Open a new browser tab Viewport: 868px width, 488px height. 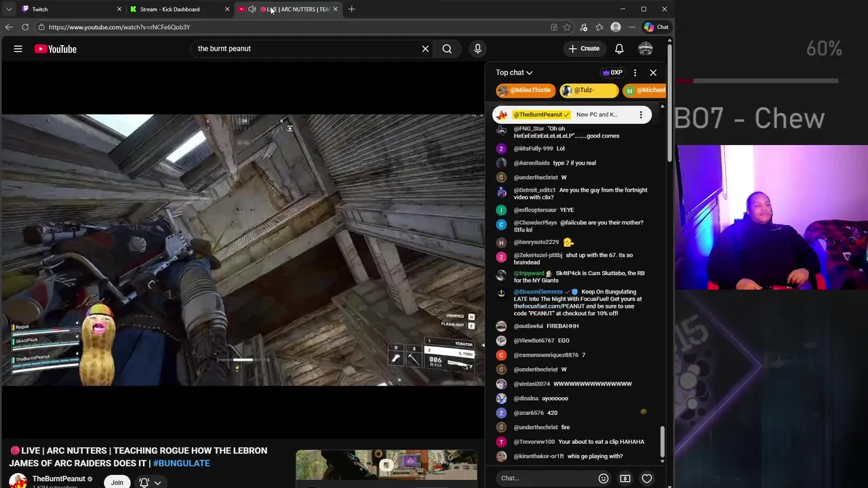351,9
